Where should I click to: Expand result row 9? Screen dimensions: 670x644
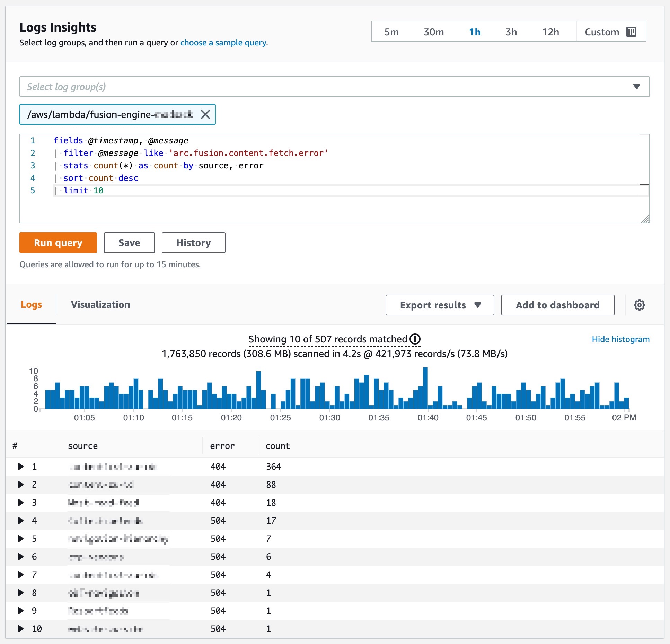pyautogui.click(x=21, y=611)
